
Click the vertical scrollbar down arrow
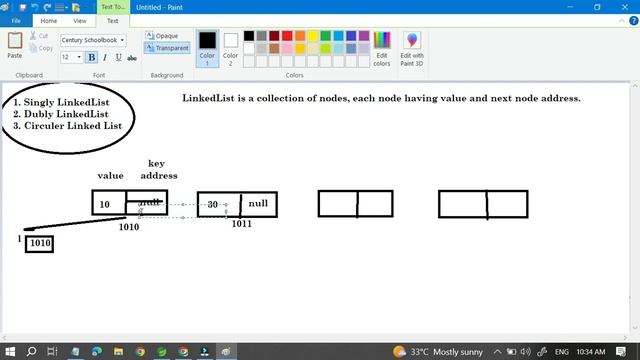(635, 328)
